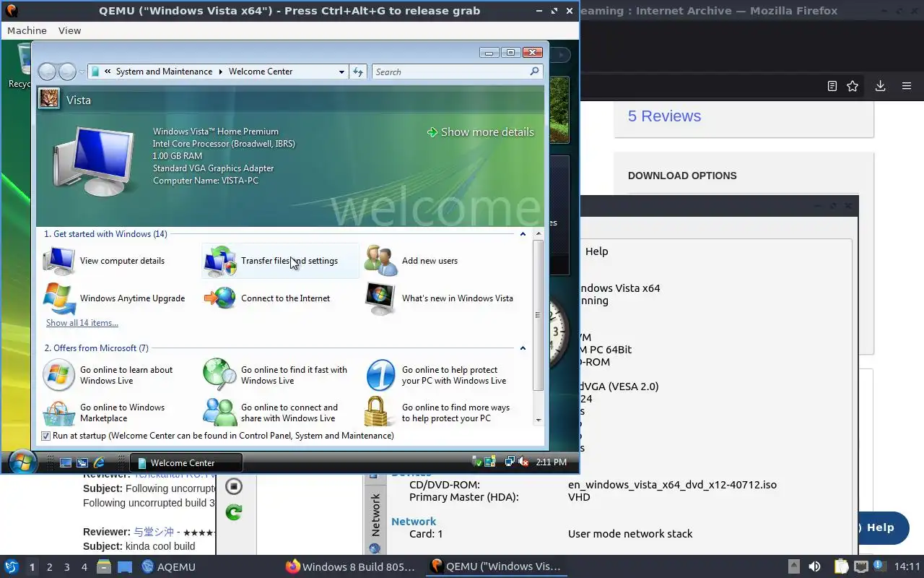Select the Network tab in AQEMU
This screenshot has width=924, height=578.
[x=375, y=514]
